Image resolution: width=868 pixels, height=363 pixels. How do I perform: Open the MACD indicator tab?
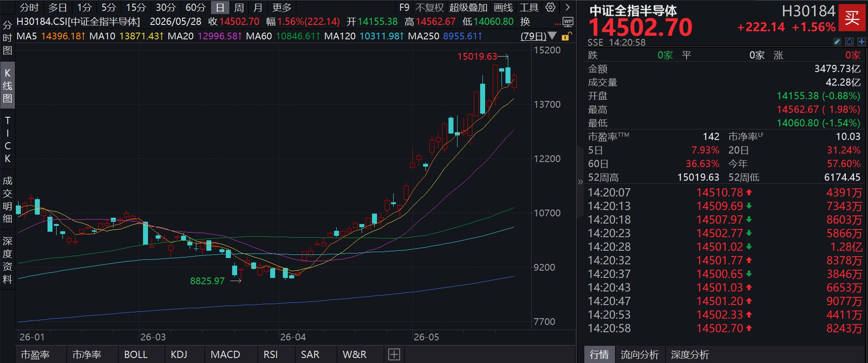click(225, 354)
